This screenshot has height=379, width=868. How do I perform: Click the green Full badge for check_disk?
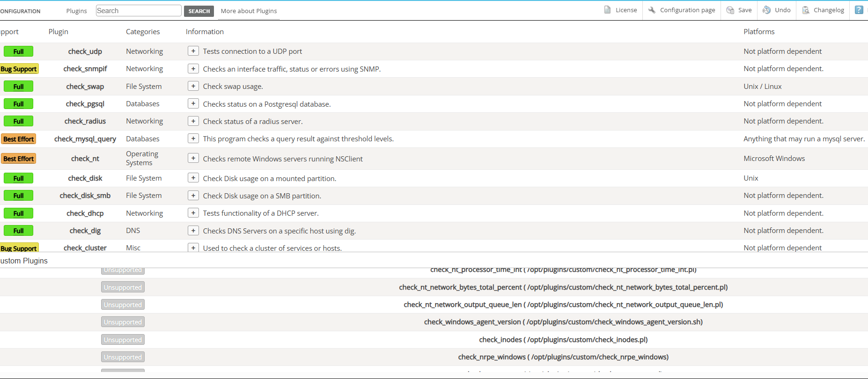pos(18,178)
